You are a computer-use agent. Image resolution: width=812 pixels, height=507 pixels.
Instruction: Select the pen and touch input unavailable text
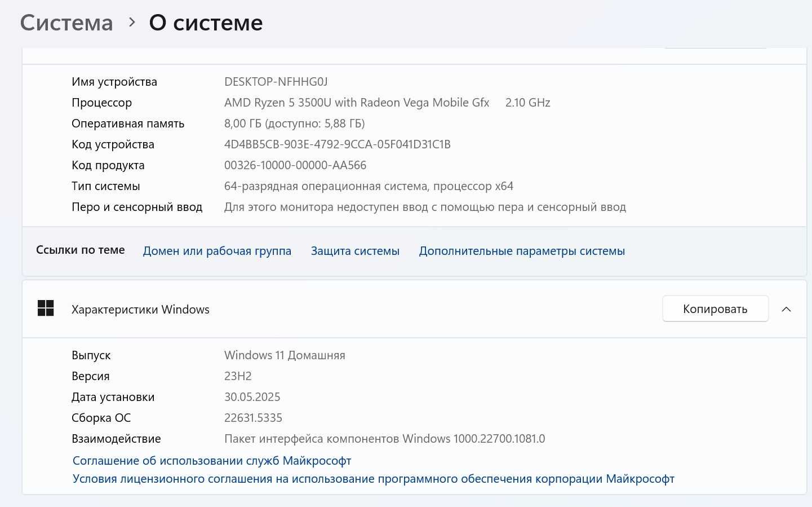tap(425, 207)
